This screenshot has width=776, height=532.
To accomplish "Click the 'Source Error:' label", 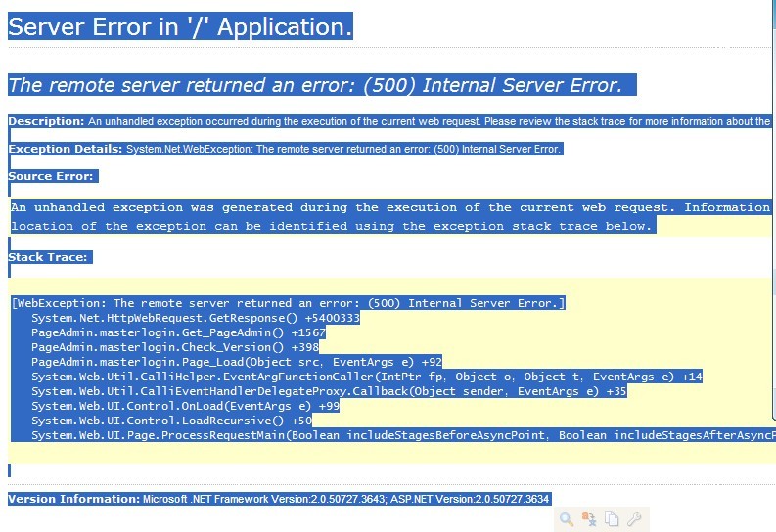I will [x=51, y=176].
